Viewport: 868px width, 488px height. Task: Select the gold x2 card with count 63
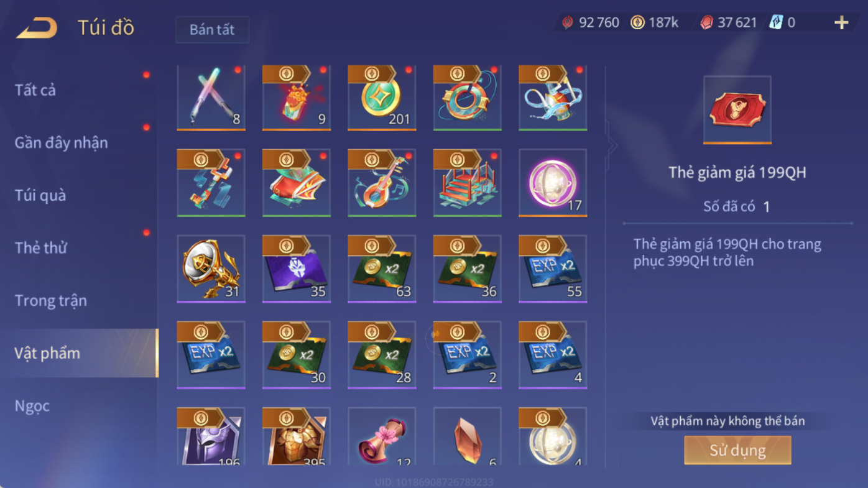coord(382,269)
